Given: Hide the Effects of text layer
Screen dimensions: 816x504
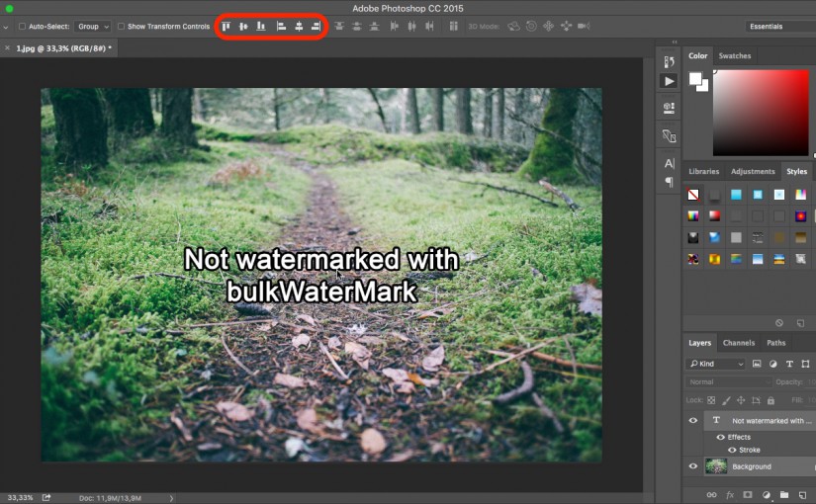Looking at the screenshot, I should [x=721, y=437].
